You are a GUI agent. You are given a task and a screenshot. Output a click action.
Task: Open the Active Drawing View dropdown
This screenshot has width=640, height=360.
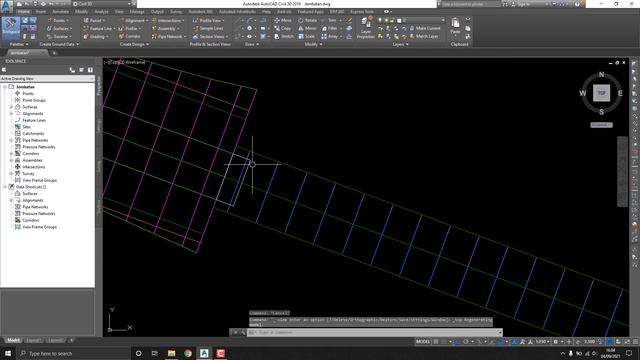(x=47, y=78)
